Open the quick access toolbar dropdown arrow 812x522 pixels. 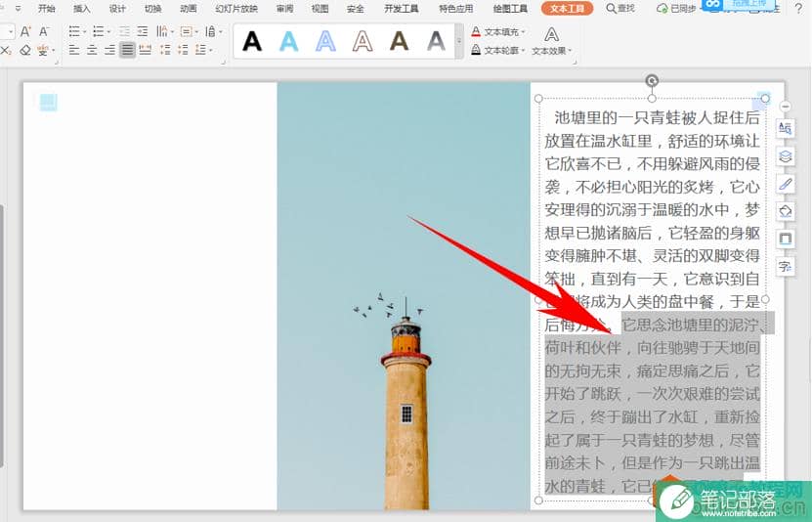tap(19, 9)
